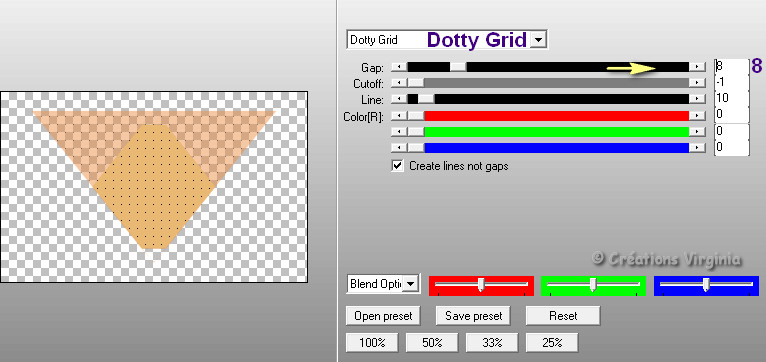Image resolution: width=766 pixels, height=362 pixels.
Task: Expand the Blend Options dropdown
Action: click(411, 283)
